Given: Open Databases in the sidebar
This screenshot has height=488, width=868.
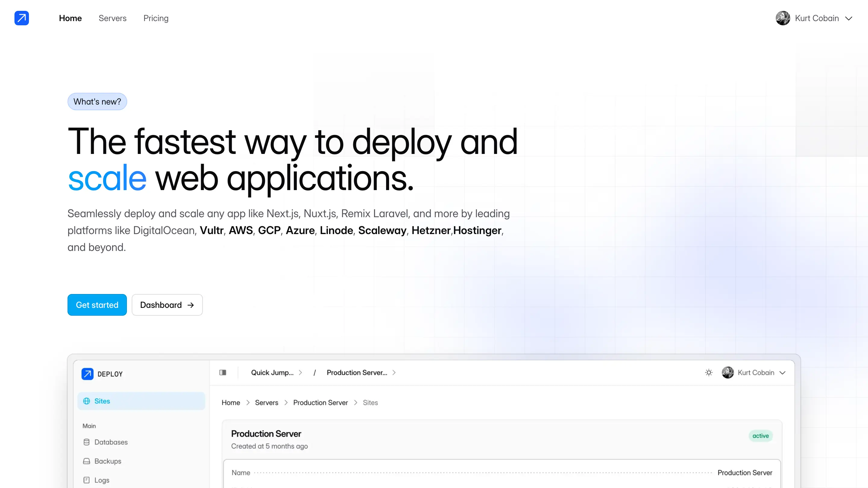Looking at the screenshot, I should 111,442.
